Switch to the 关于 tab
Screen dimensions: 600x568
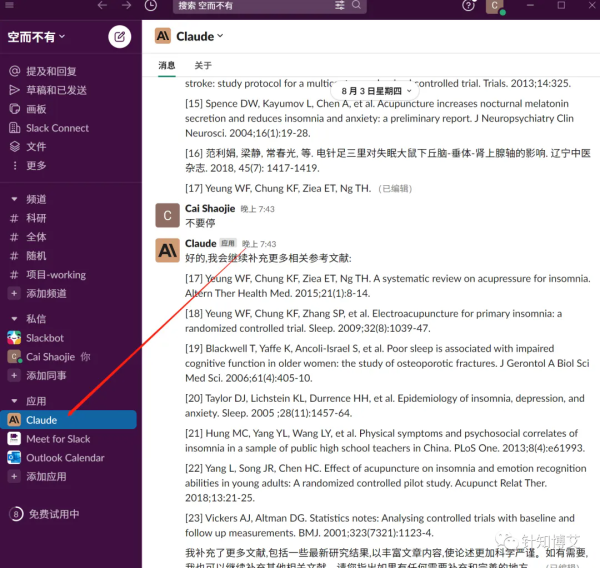point(203,65)
